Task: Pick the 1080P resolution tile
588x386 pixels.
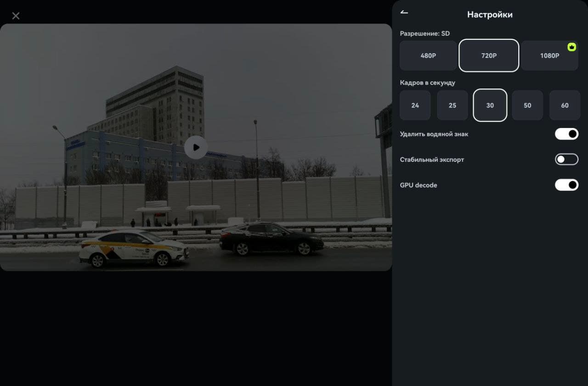Action: coord(549,56)
